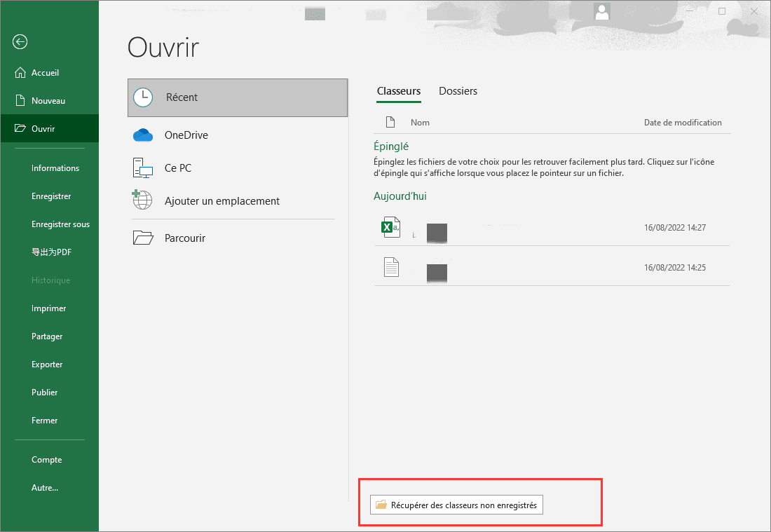Sort by Date de modification column
771x532 pixels.
682,123
